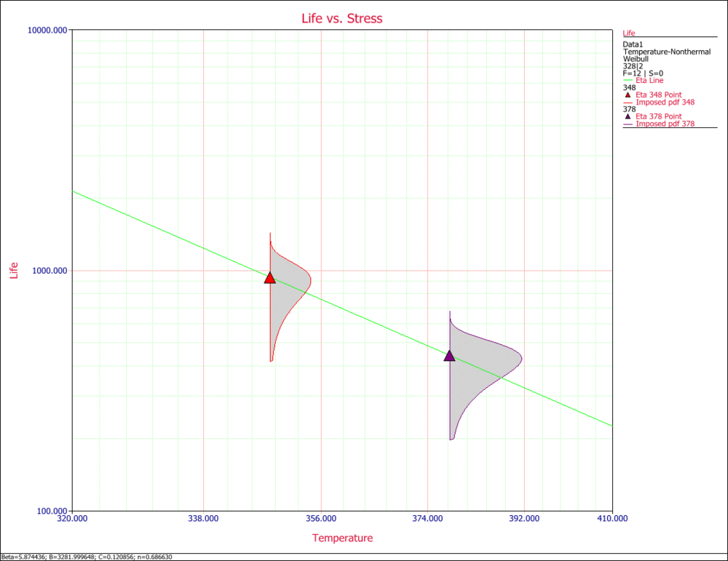Click the 'Life' heading in the legend
728x561 pixels.
pyautogui.click(x=630, y=33)
